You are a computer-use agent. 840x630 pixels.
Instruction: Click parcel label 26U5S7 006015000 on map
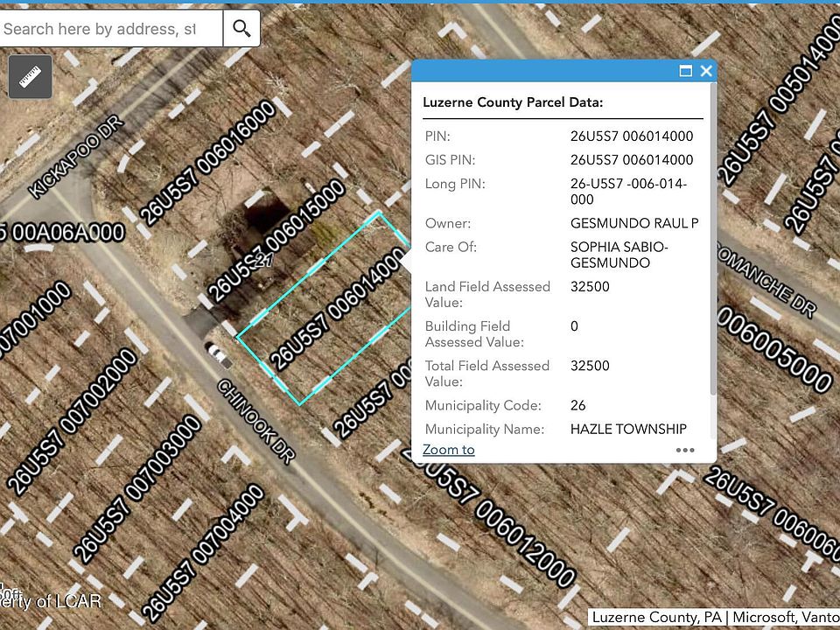276,241
